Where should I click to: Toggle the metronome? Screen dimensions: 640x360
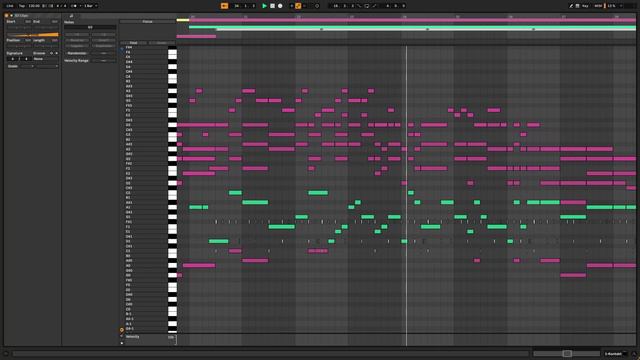[74, 6]
